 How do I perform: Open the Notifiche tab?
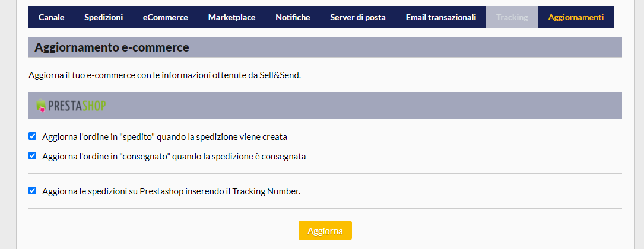pos(293,17)
